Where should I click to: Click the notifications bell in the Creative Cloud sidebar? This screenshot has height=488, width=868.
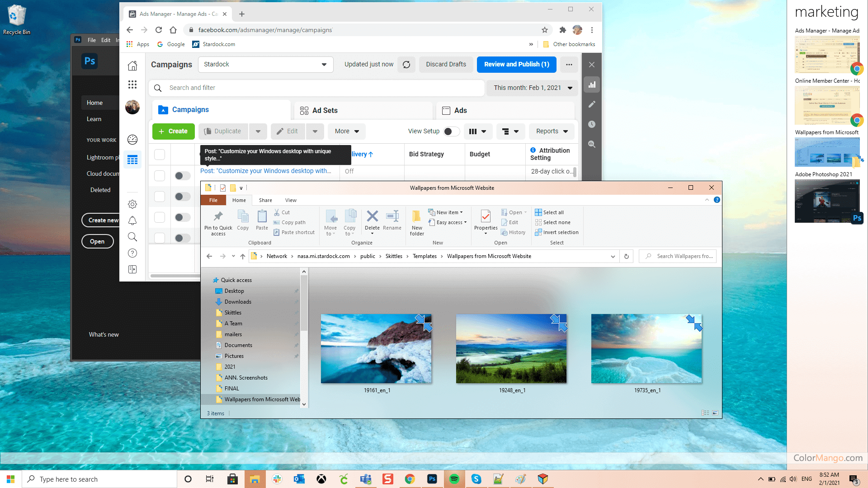click(x=132, y=221)
